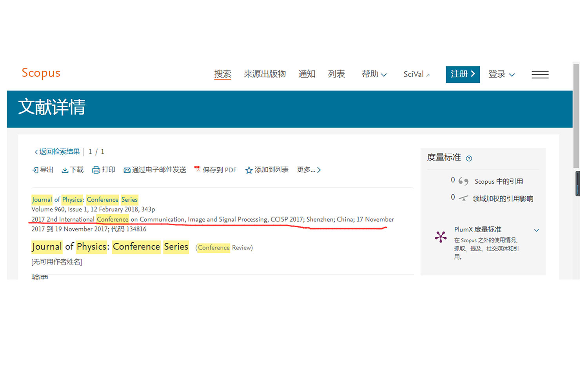The width and height of the screenshot is (588, 378).
Task: Click the vertical page scrollbar
Action: (x=576, y=118)
